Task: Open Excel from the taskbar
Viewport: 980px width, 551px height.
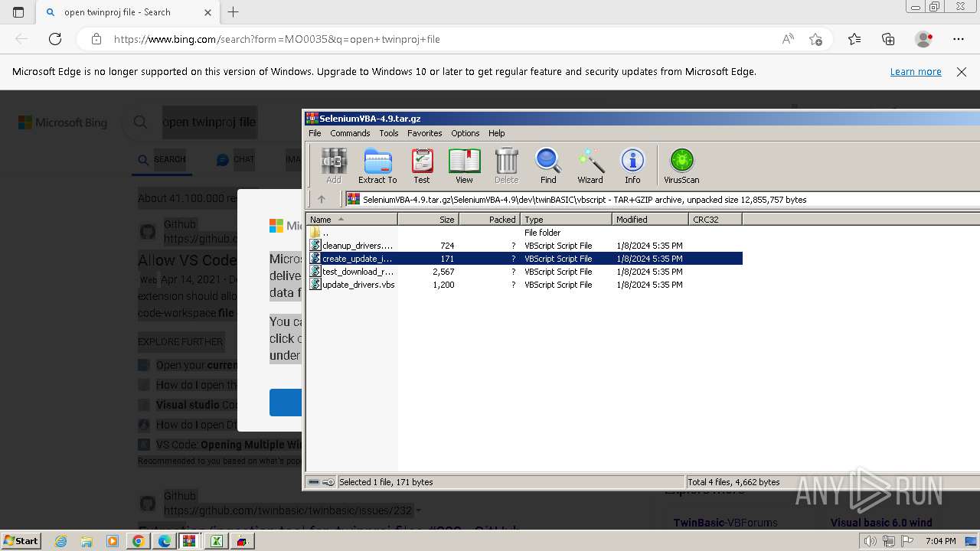Action: point(217,541)
